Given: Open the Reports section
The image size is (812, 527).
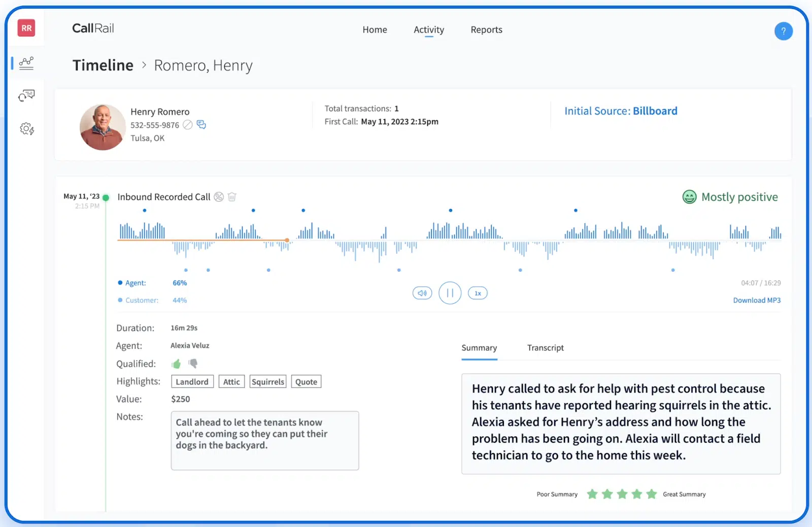Looking at the screenshot, I should [486, 29].
